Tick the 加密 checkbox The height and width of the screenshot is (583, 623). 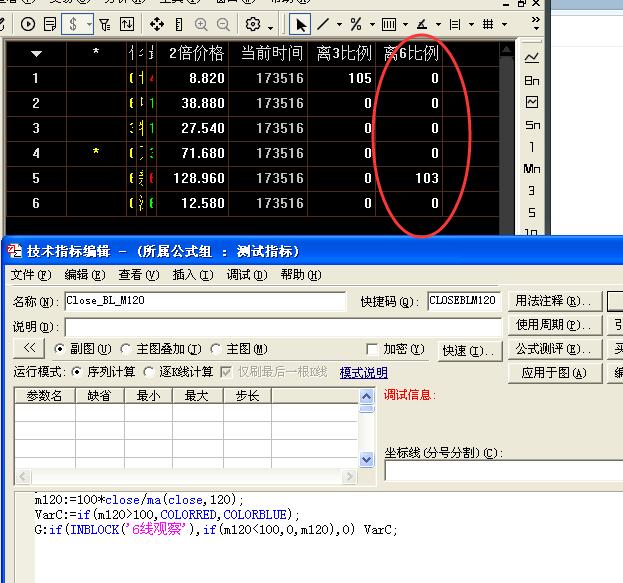[x=372, y=349]
